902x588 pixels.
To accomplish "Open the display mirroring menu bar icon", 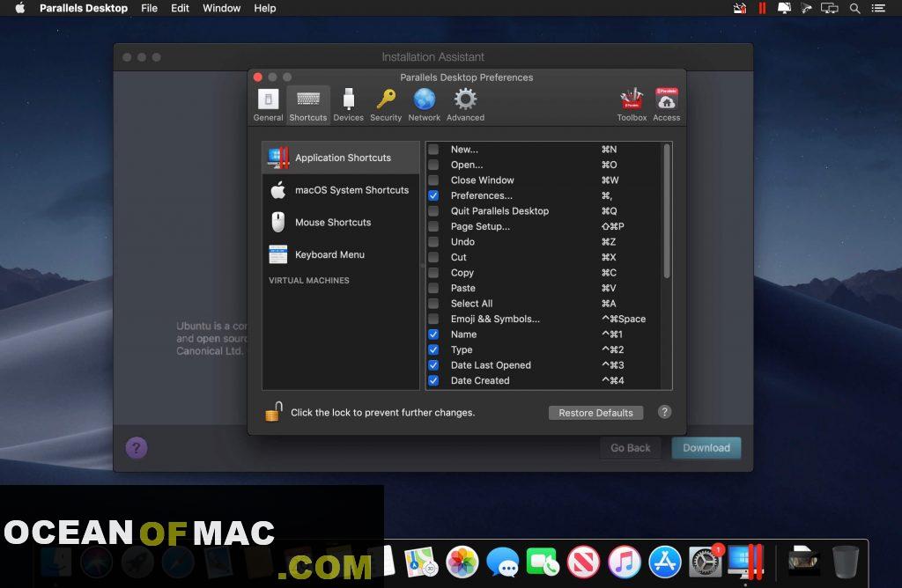I will (829, 8).
